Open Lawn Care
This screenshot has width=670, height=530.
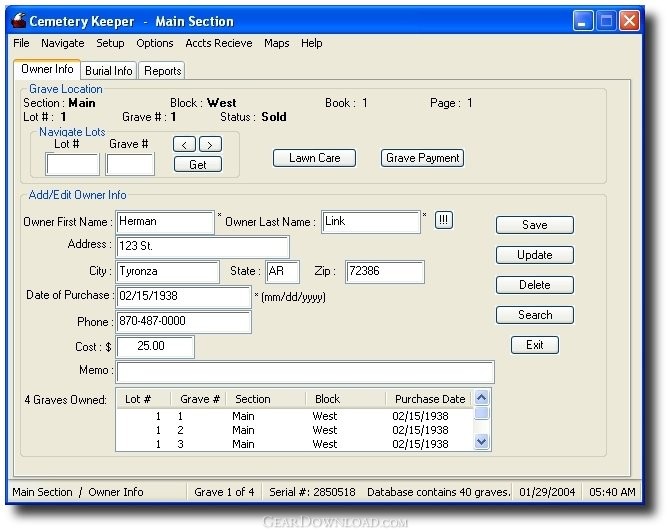(314, 158)
